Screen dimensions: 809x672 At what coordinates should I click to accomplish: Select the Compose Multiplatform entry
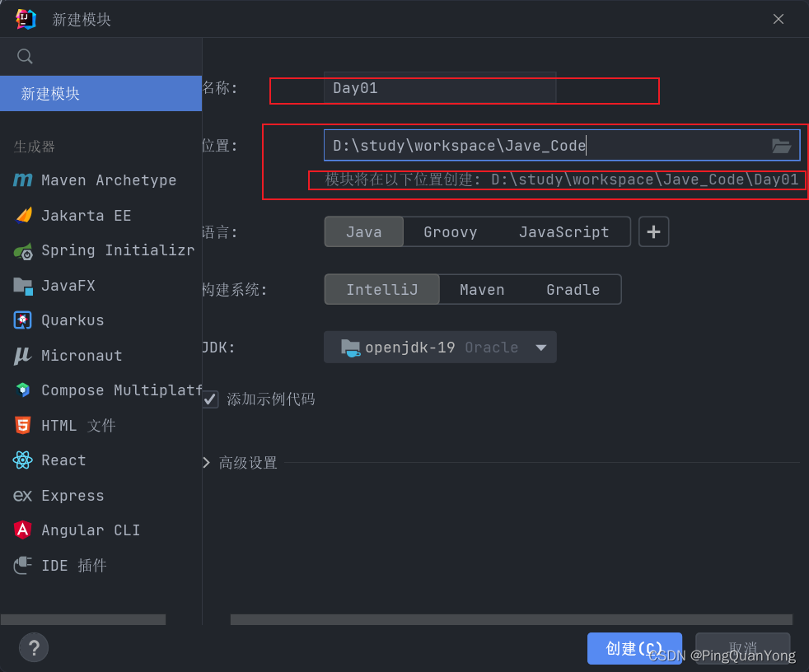(x=101, y=390)
